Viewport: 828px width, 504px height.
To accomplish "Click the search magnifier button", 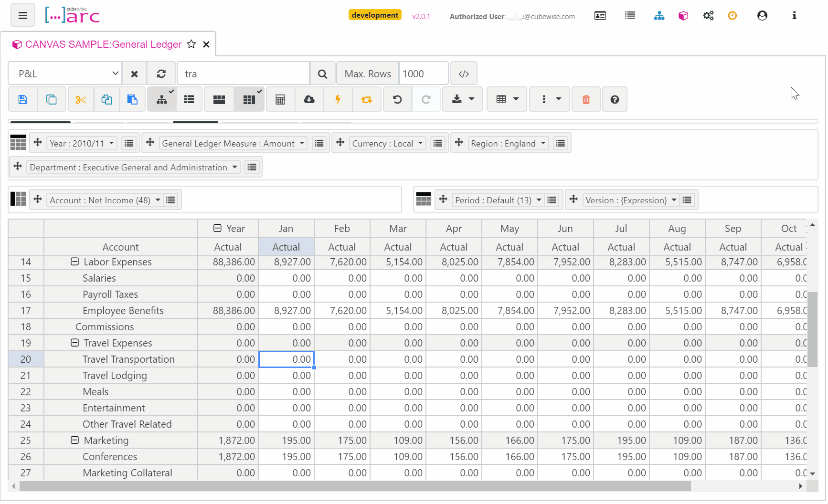I will pos(322,73).
